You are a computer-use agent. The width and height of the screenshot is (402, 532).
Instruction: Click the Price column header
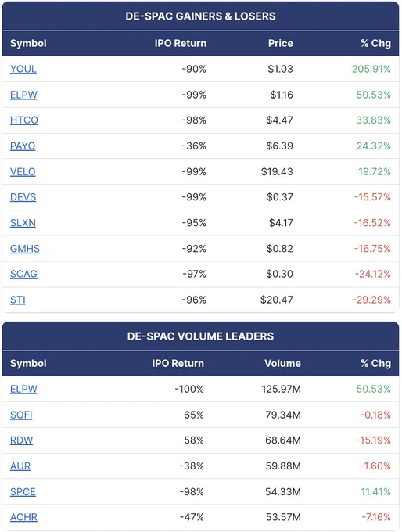pos(281,44)
